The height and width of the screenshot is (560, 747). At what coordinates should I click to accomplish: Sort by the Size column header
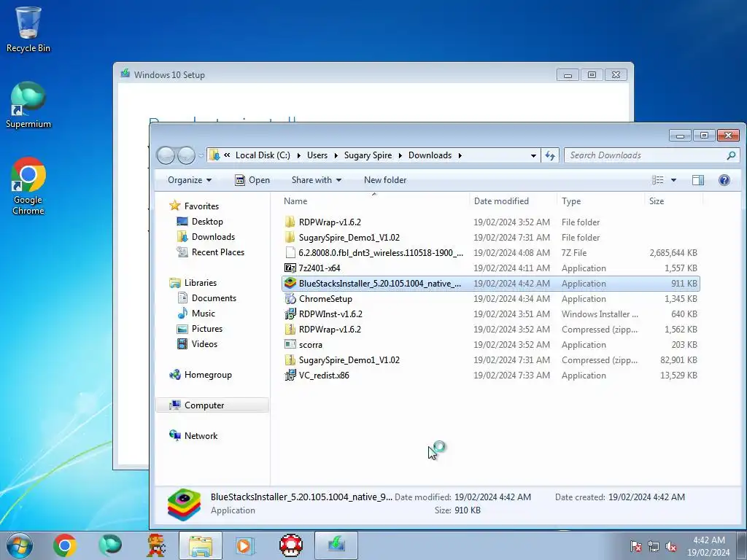673,201
